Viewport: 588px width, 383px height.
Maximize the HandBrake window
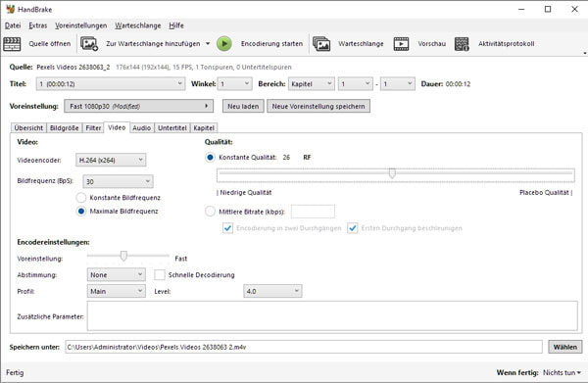pyautogui.click(x=548, y=9)
